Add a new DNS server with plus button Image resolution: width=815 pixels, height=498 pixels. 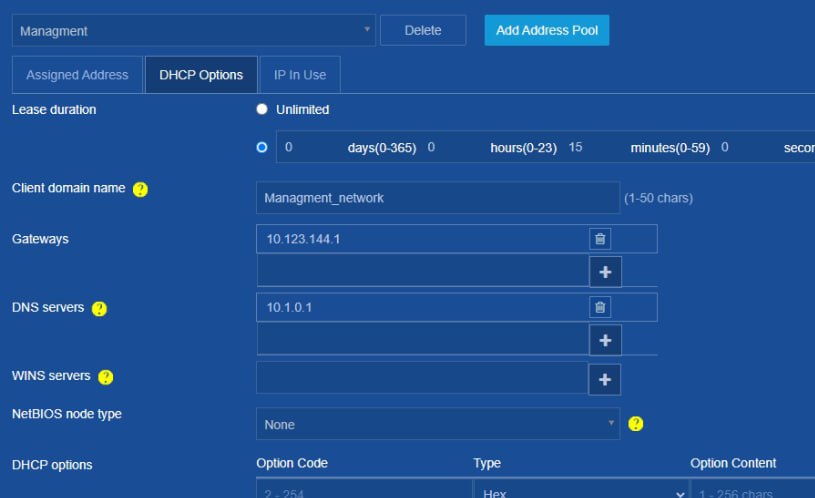[x=605, y=340]
